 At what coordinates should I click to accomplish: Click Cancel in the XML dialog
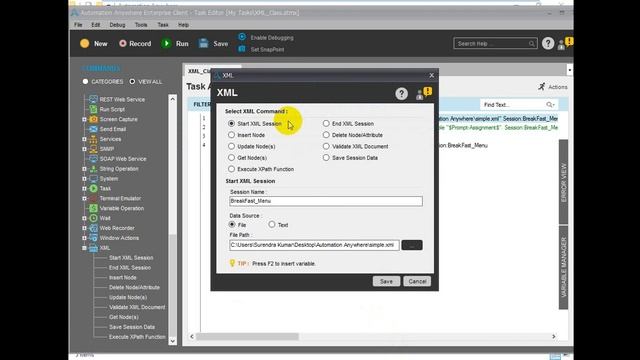point(417,281)
